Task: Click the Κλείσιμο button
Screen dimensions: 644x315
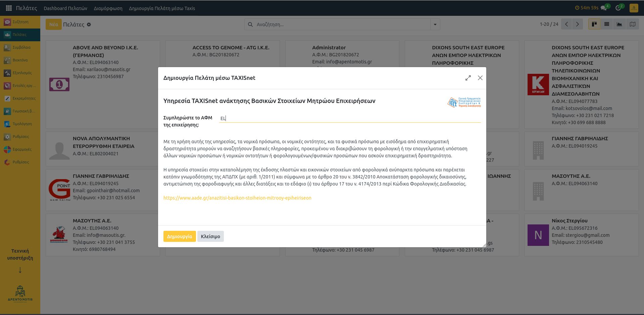Action: pos(210,237)
